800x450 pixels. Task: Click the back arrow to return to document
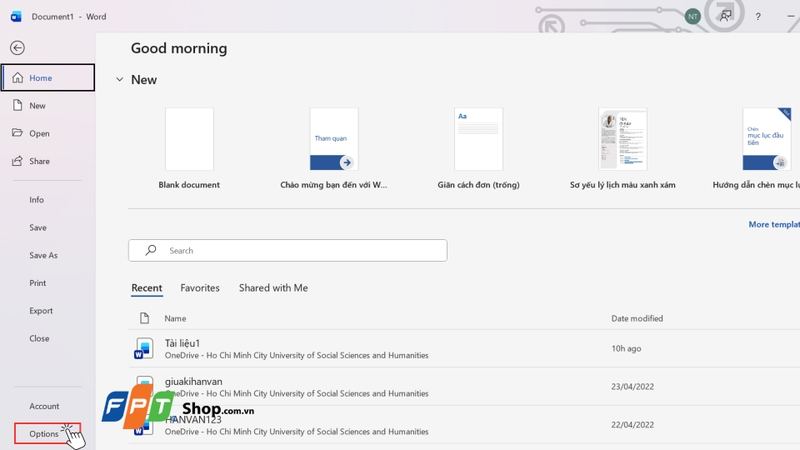click(17, 48)
